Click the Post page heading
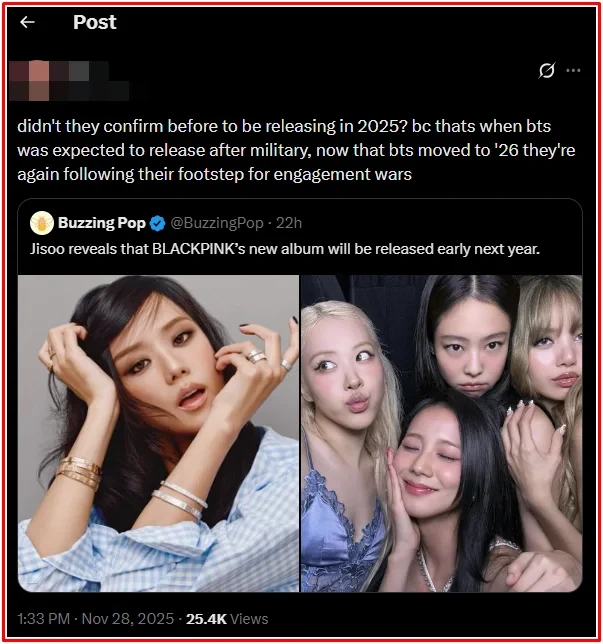This screenshot has width=603, height=644. 96,22
